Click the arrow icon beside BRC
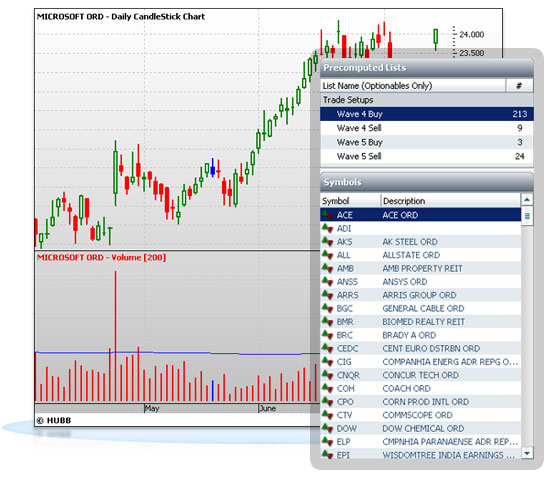This screenshot has height=485, width=550. (327, 335)
